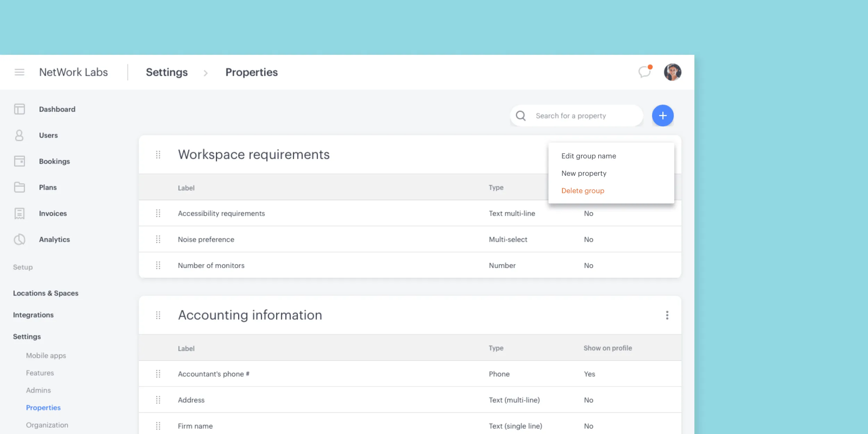Click the hamburger menu toggle icon
This screenshot has height=434, width=868.
19,72
